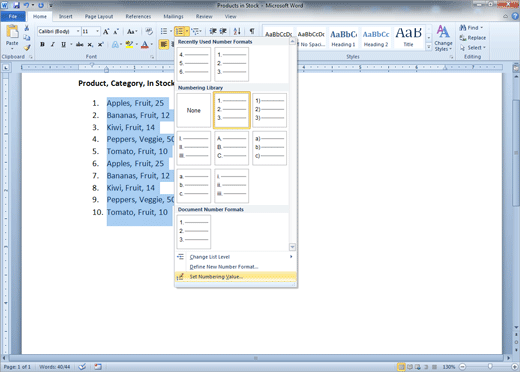Click the Sort A-Z icon
Viewport: 520px width, 372px height.
(237, 31)
